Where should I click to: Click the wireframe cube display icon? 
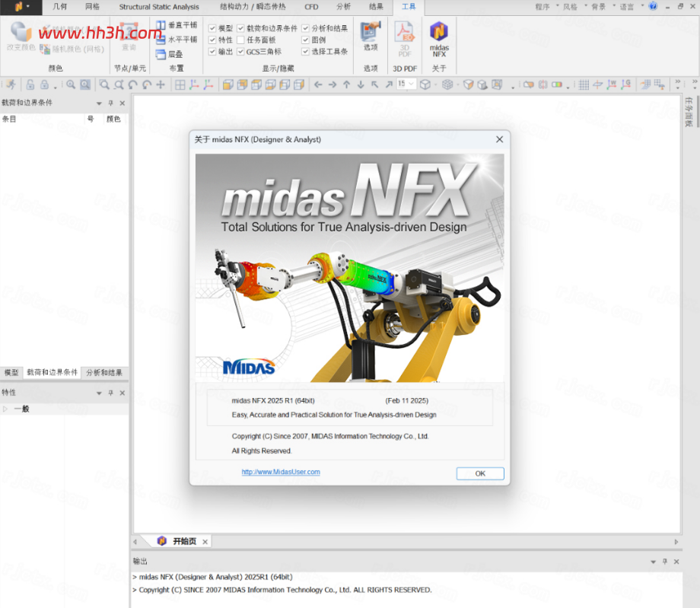(x=425, y=84)
